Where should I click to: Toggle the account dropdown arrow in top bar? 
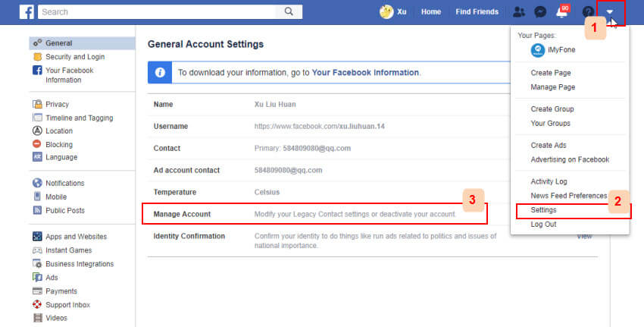pyautogui.click(x=610, y=12)
